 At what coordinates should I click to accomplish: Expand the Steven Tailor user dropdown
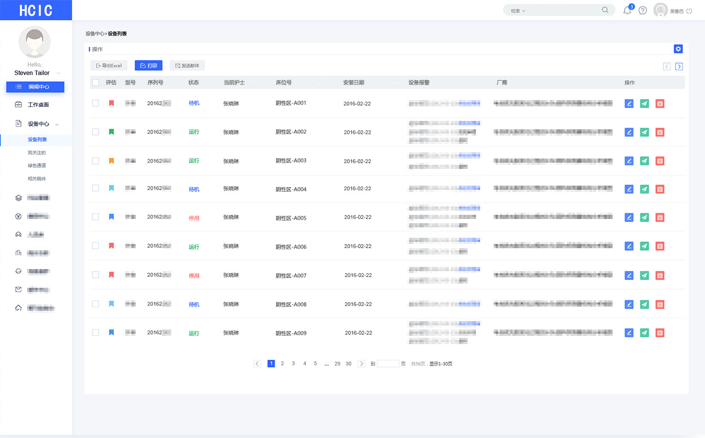click(59, 73)
